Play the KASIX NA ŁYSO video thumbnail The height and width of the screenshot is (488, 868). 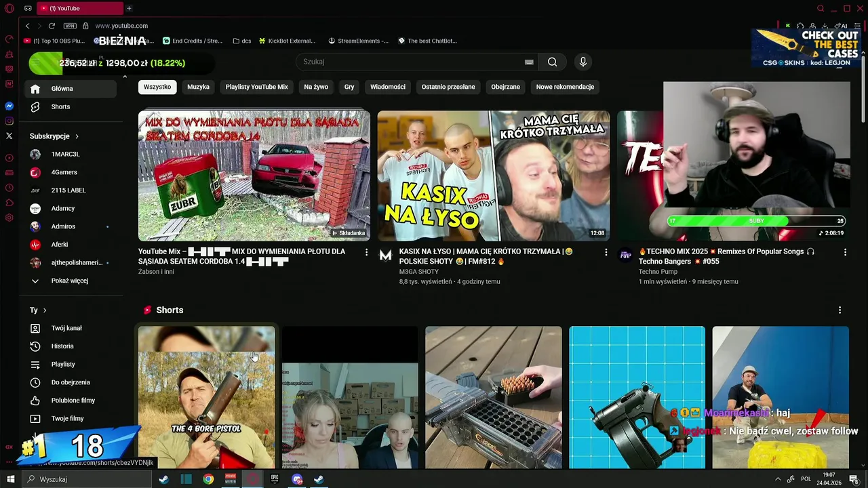tap(494, 176)
